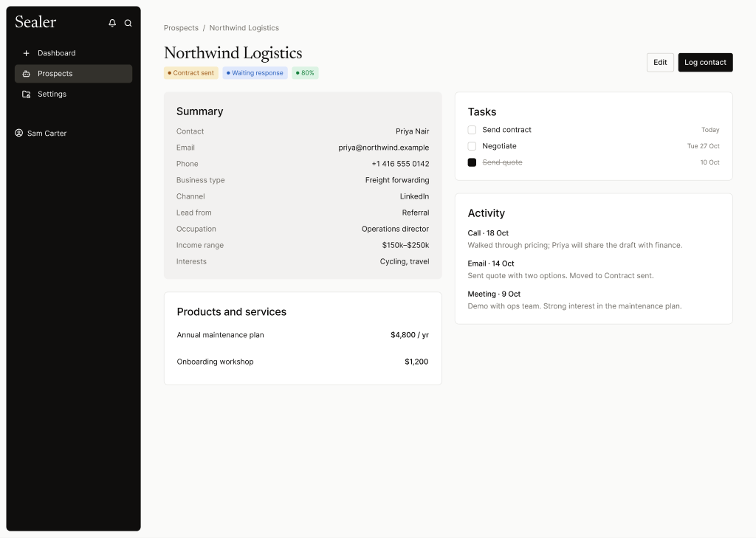Viewport: 756px width, 538px height.
Task: Open the Meeting · 9 Oct activity
Action: (494, 294)
